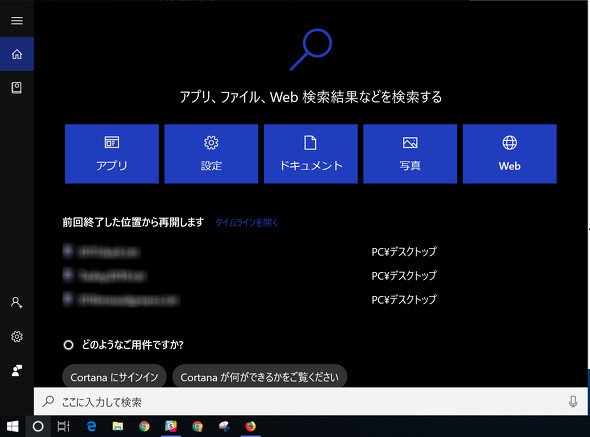Click Cortana にサインイン button
Screen dimensions: 590x437
click(114, 377)
